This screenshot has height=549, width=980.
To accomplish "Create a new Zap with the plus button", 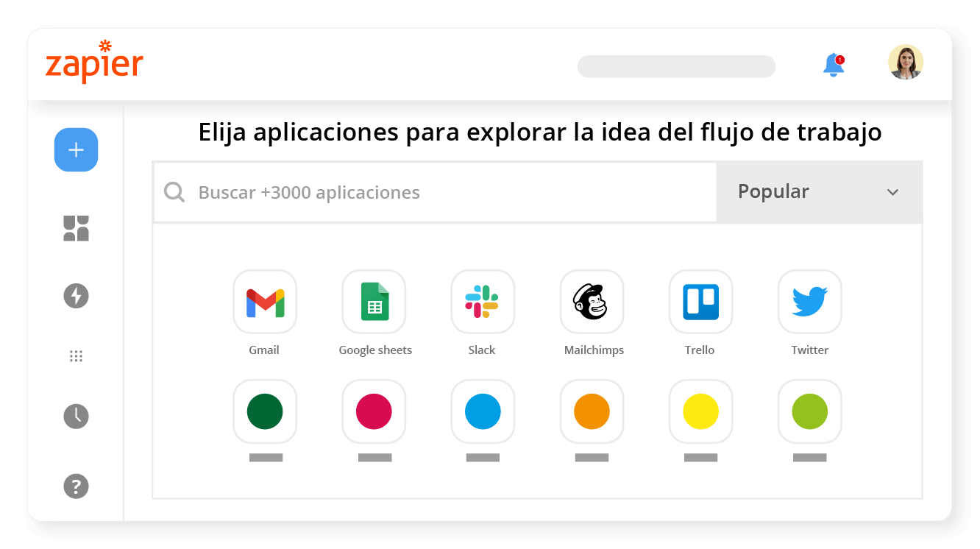I will click(x=76, y=149).
